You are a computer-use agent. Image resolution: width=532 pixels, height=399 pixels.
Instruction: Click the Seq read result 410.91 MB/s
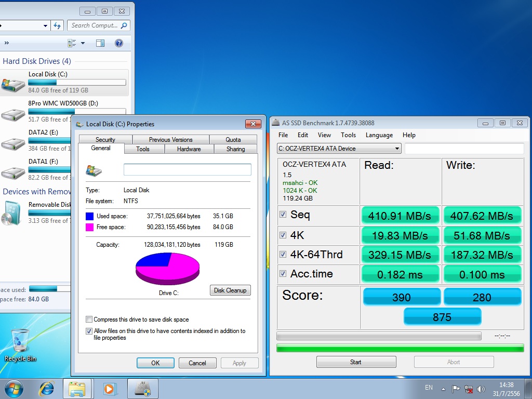pyautogui.click(x=400, y=216)
